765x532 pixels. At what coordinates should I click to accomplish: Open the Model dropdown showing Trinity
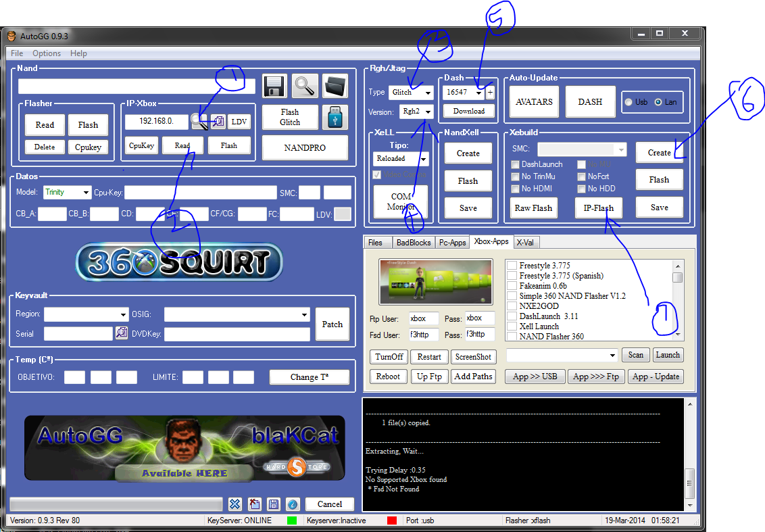tap(67, 192)
